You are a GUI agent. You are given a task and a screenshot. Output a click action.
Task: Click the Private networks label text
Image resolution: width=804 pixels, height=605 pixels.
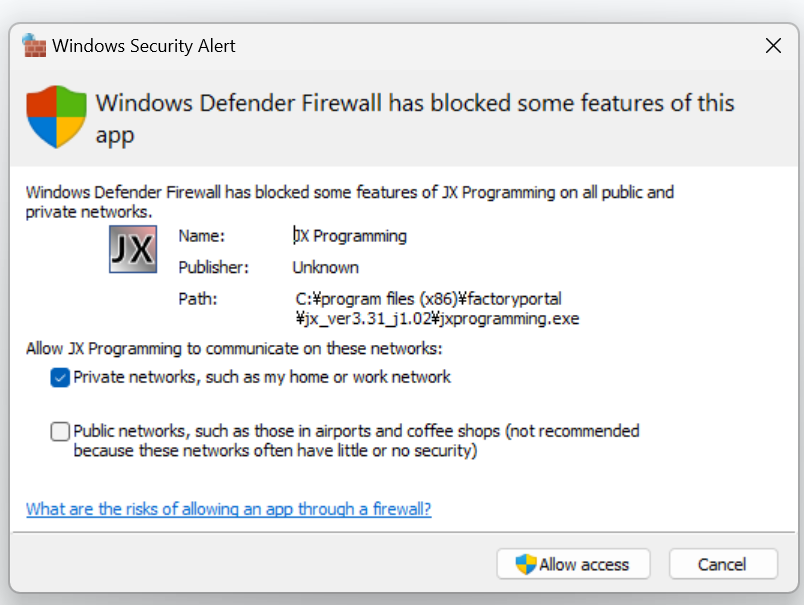click(262, 377)
